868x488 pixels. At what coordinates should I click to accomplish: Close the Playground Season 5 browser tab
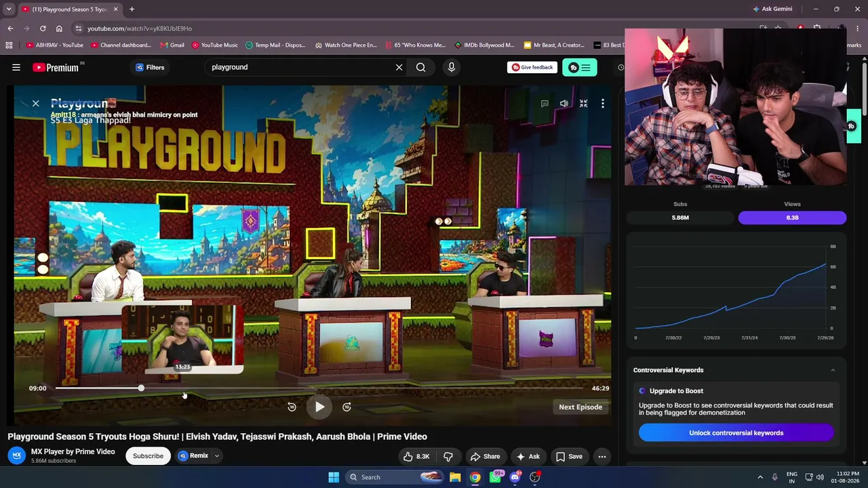coord(115,9)
